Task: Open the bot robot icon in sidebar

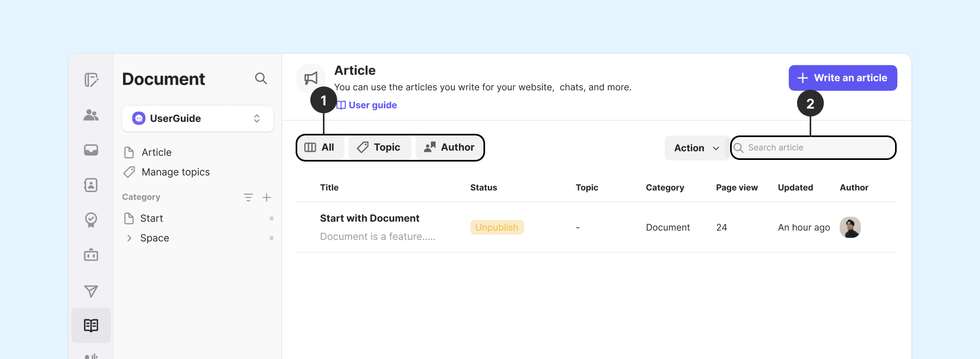Action: [91, 255]
